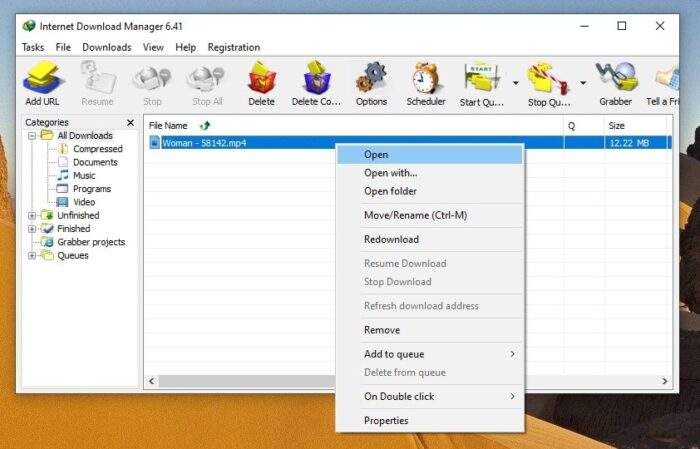This screenshot has height=449, width=700.
Task: Click the mp4 file icon in the list
Action: point(154,143)
